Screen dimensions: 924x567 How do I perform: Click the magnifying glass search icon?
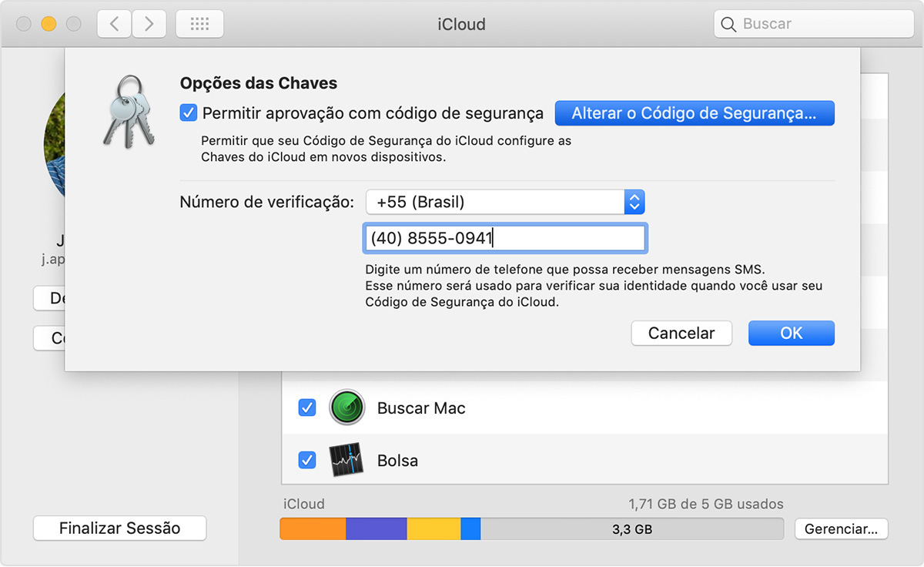[728, 24]
